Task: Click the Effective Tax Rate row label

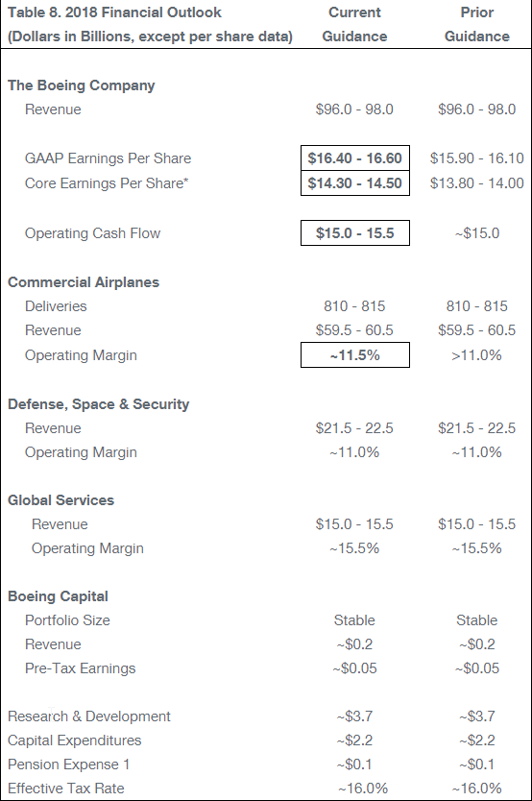Action: tap(66, 789)
